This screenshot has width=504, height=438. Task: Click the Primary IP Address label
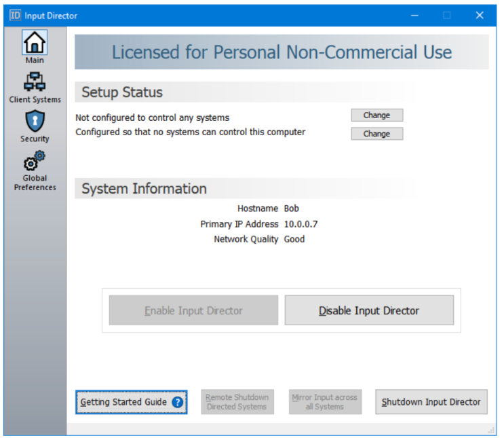click(x=239, y=224)
